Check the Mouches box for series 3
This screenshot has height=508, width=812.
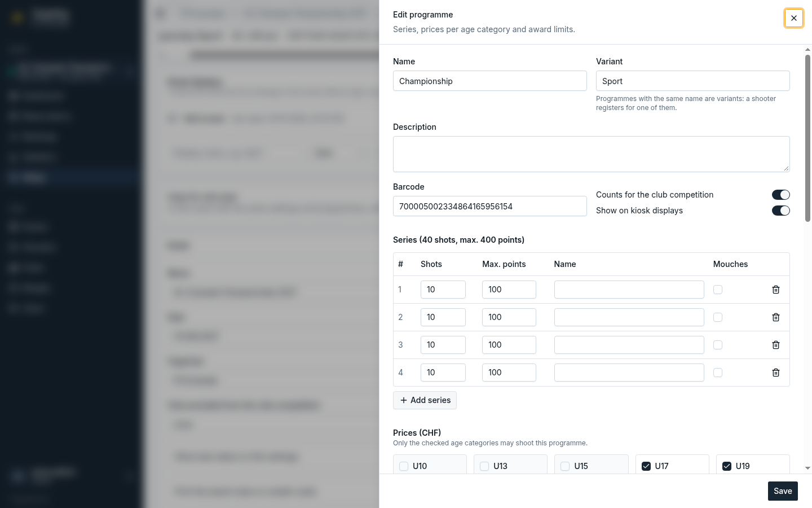click(x=718, y=345)
